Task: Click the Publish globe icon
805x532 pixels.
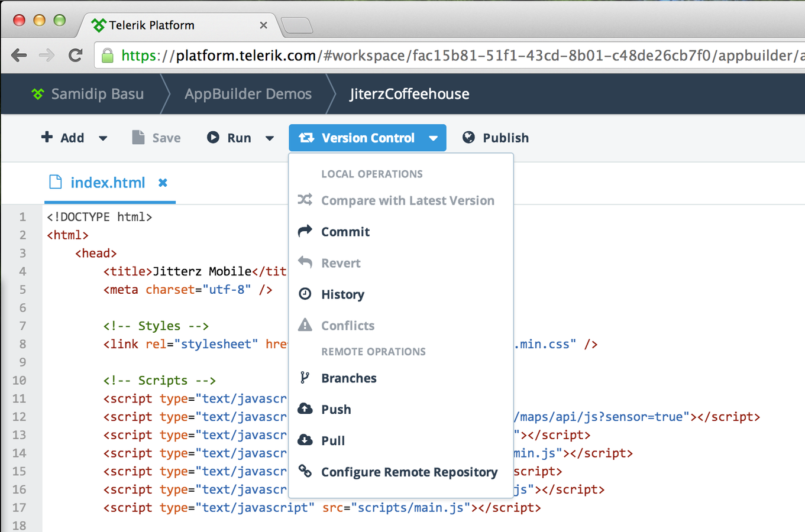Action: point(468,137)
